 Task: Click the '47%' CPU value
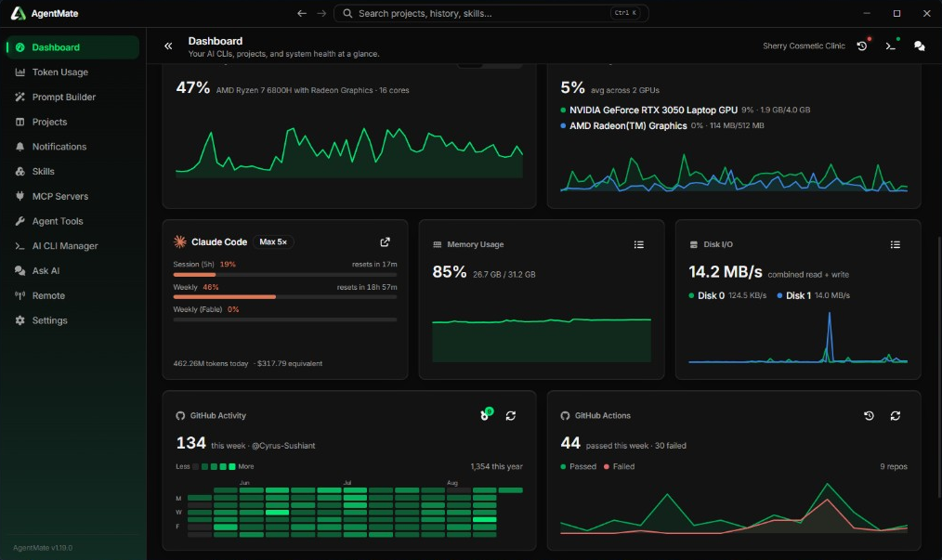(193, 87)
